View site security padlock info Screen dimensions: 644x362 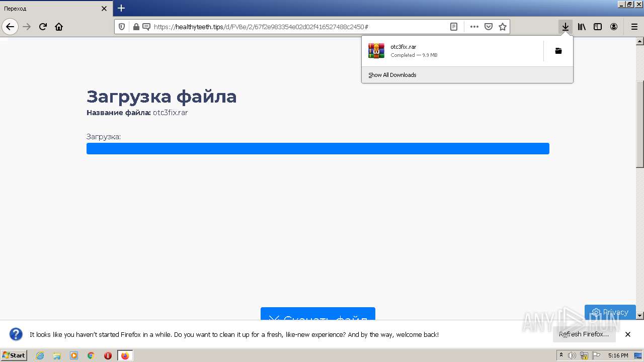[136, 27]
